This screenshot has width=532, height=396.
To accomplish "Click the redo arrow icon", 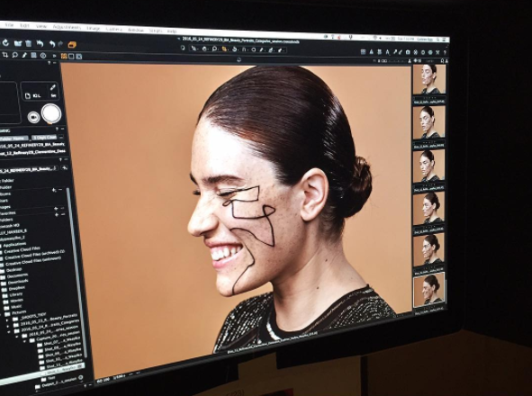I will point(60,44).
